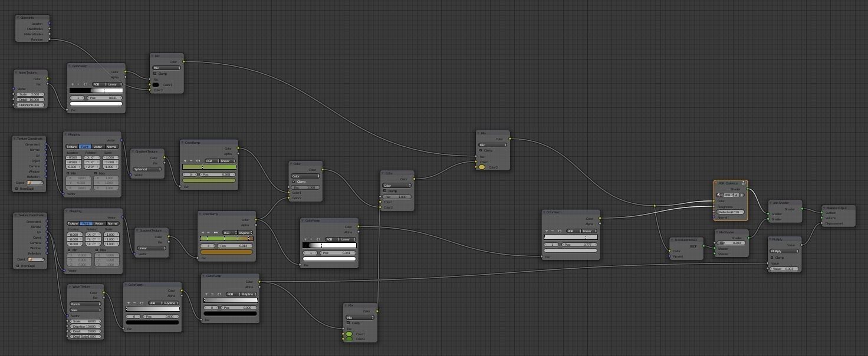Click the F fake user button in PBR-Dielectric node

742,195
